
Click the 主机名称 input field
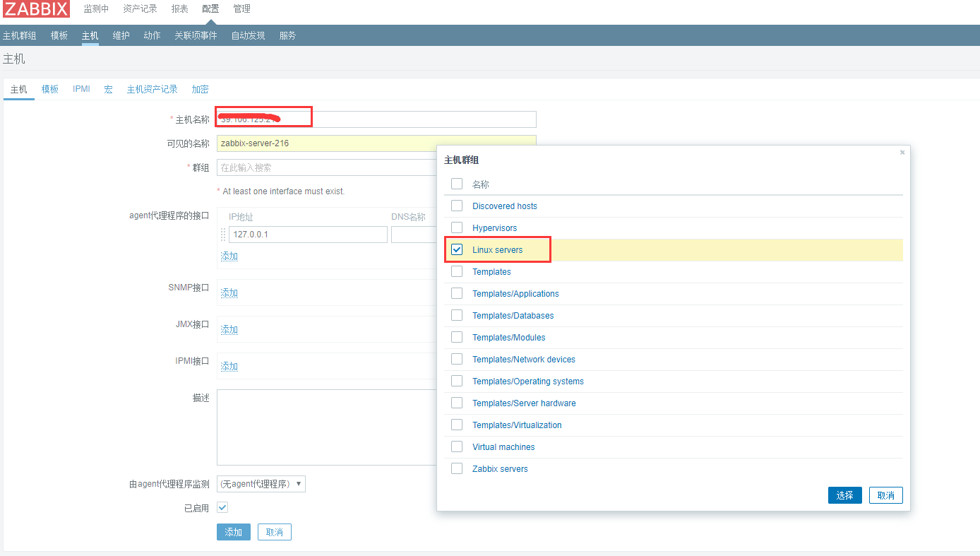coord(376,119)
